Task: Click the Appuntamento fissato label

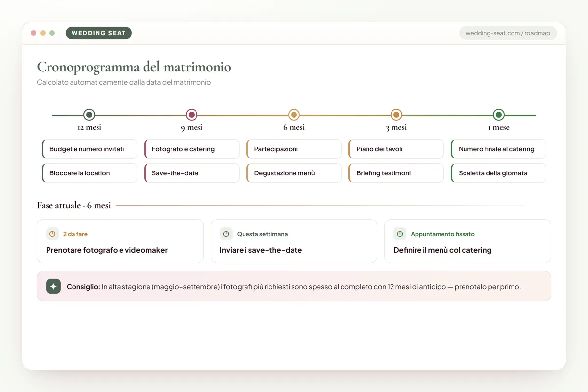Action: pyautogui.click(x=442, y=234)
